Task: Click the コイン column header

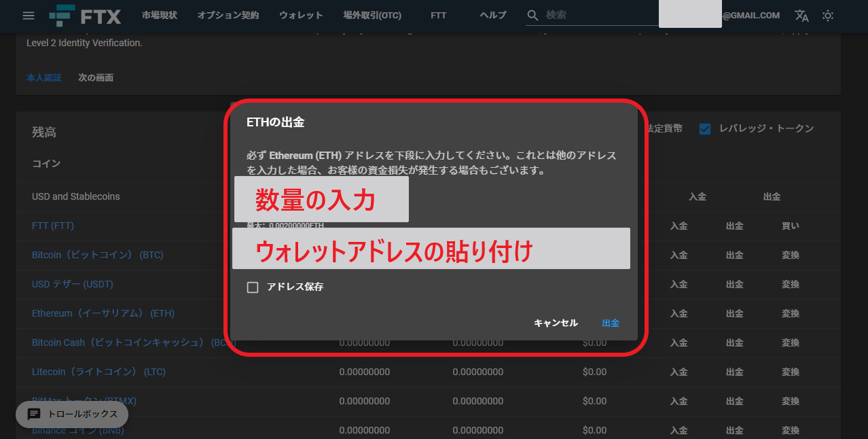Action: point(46,164)
